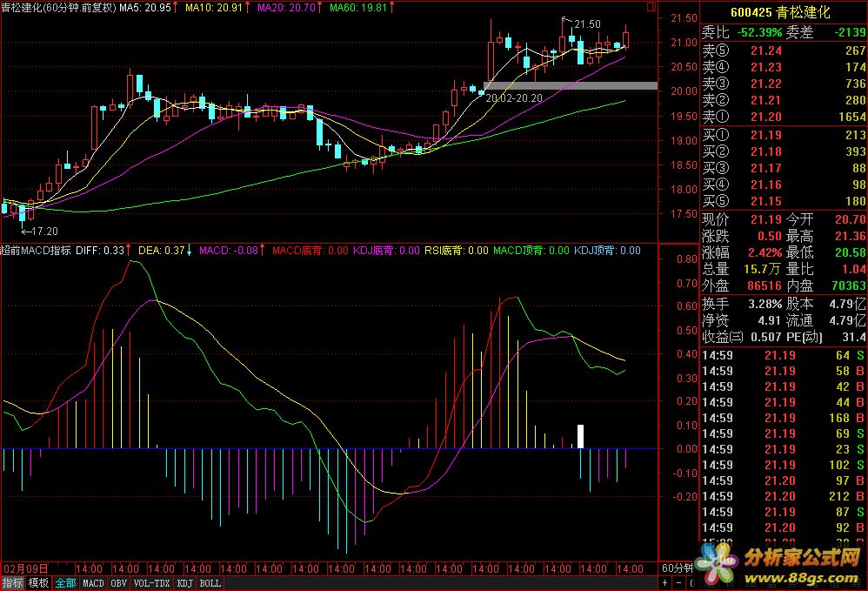Click the MA10: 20.91 label

tap(214, 8)
